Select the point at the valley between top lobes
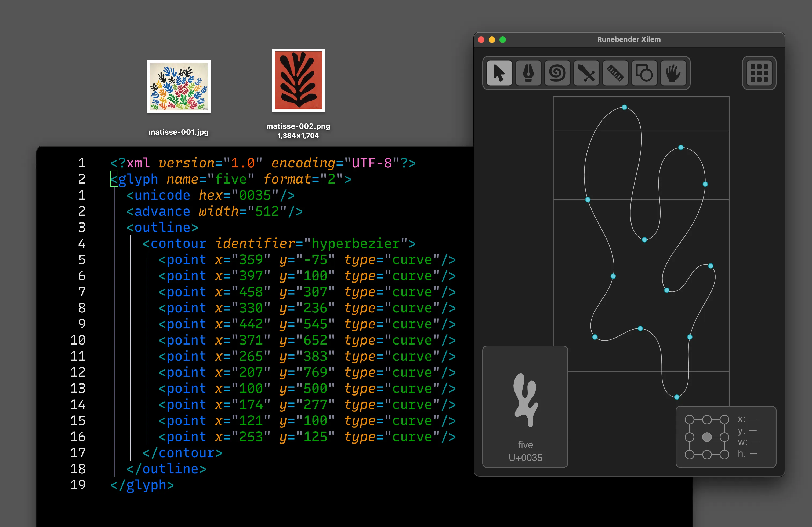 tap(644, 240)
